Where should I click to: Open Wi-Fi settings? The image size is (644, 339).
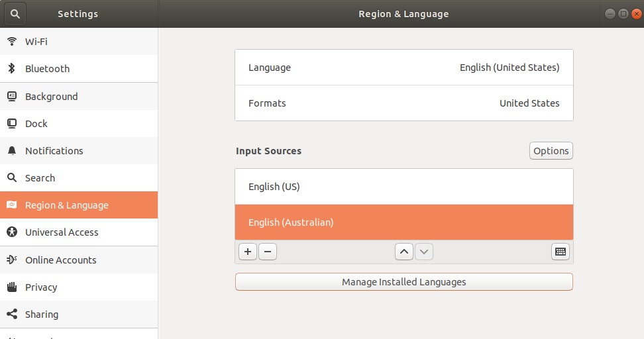pyautogui.click(x=79, y=42)
